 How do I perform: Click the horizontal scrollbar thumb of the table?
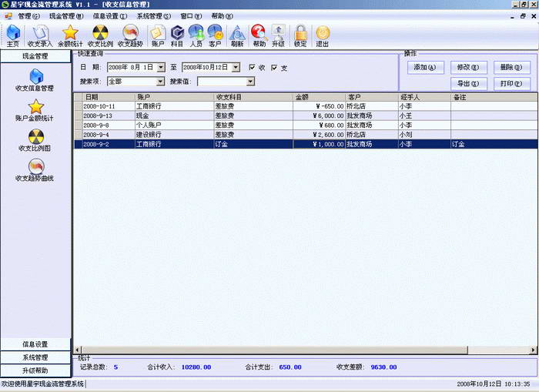274,350
